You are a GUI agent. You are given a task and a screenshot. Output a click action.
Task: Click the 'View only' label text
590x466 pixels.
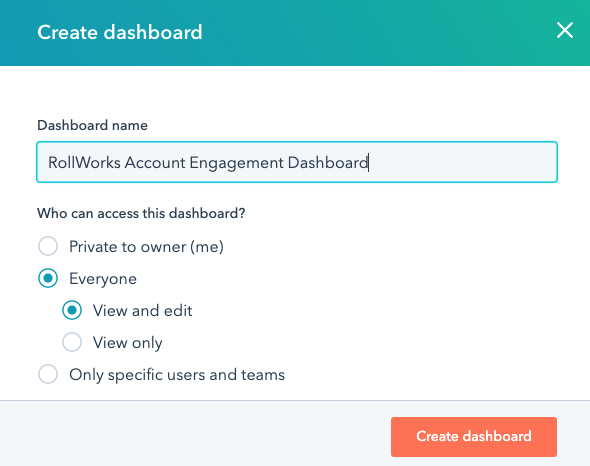coord(128,343)
